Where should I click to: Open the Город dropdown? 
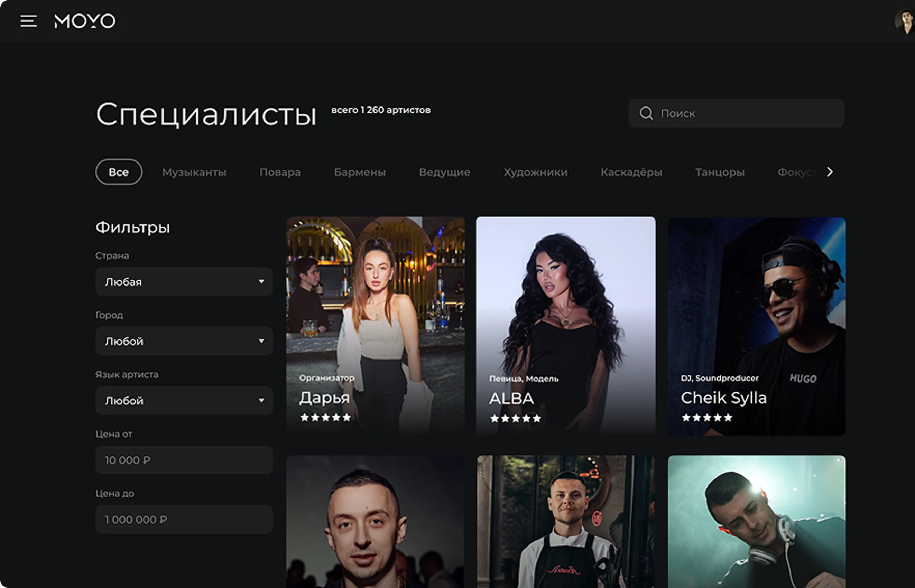(x=184, y=341)
